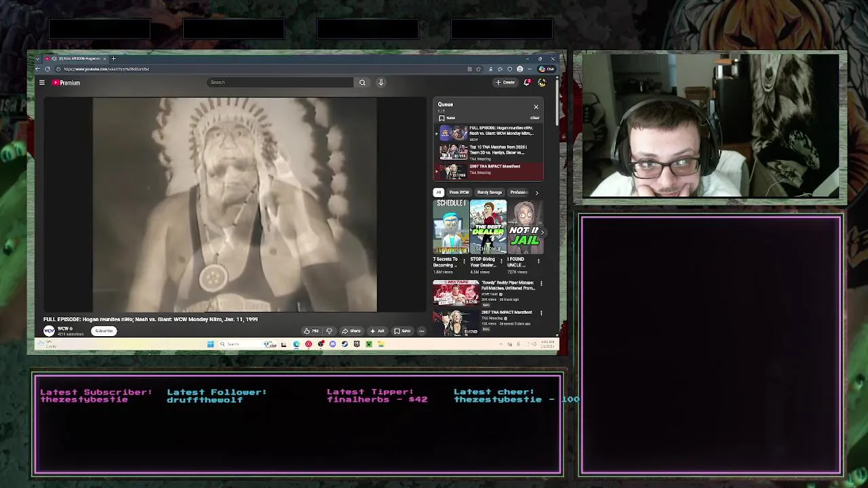Like the video with thumbs up

[x=311, y=331]
